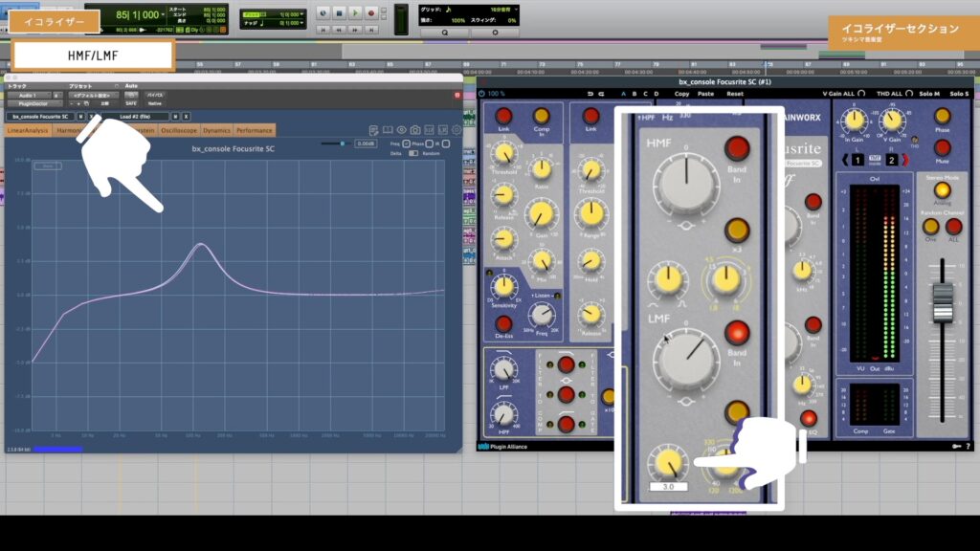The image size is (980, 551).
Task: Switch to the LinearAnalysis tab
Action: 28,130
